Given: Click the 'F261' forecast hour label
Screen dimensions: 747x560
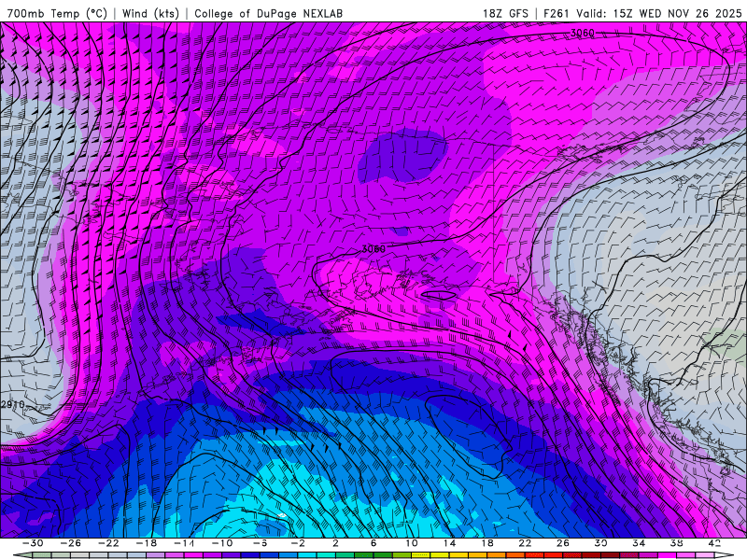Looking at the screenshot, I should (557, 13).
